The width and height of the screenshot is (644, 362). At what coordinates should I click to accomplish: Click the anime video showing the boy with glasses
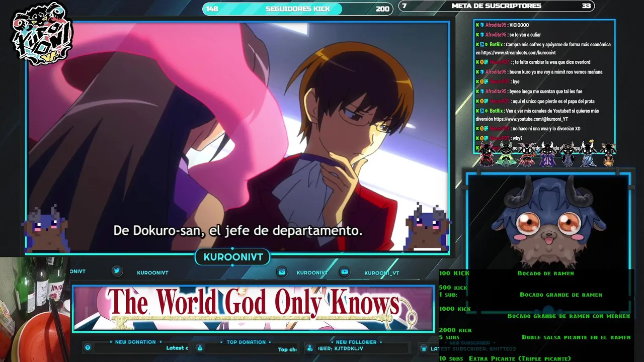pos(237,137)
